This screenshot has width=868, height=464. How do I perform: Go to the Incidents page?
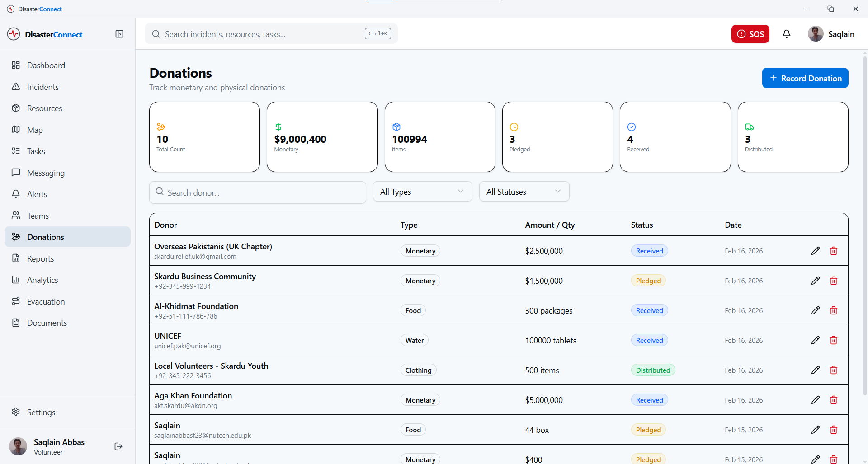[x=43, y=87]
